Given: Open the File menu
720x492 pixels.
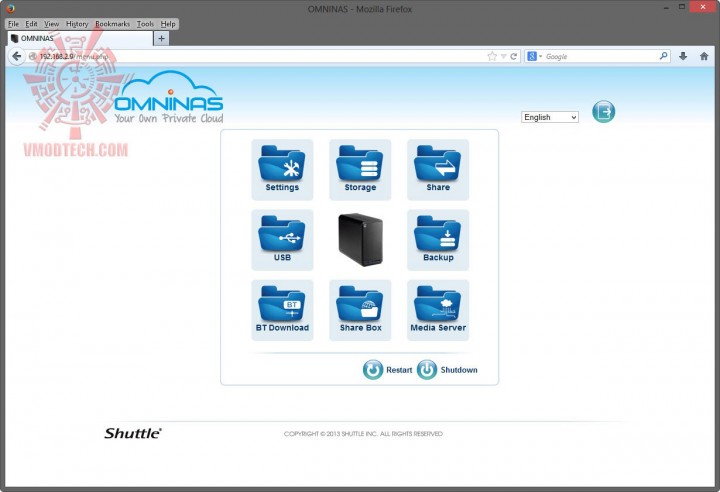Looking at the screenshot, I should [x=13, y=24].
